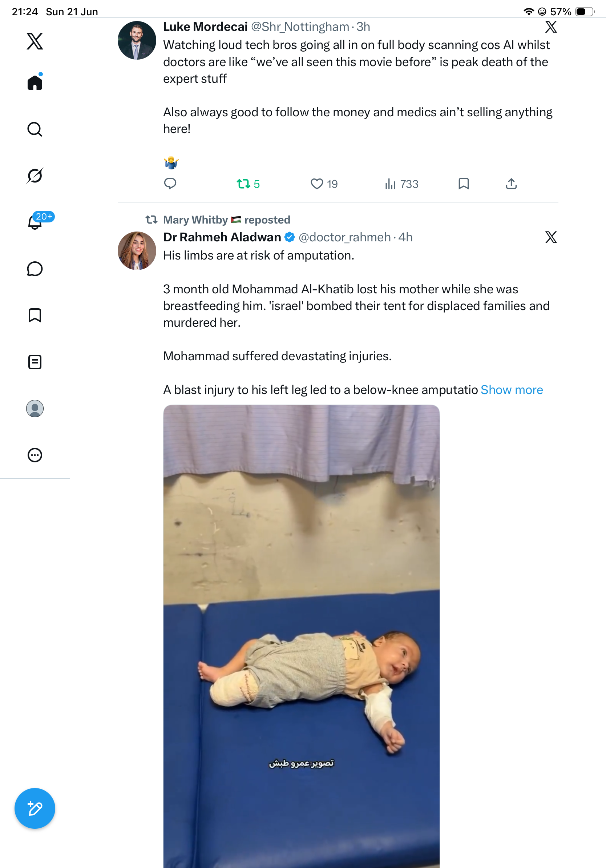Toggle repost on Luke Mordecai's post

pyautogui.click(x=248, y=184)
